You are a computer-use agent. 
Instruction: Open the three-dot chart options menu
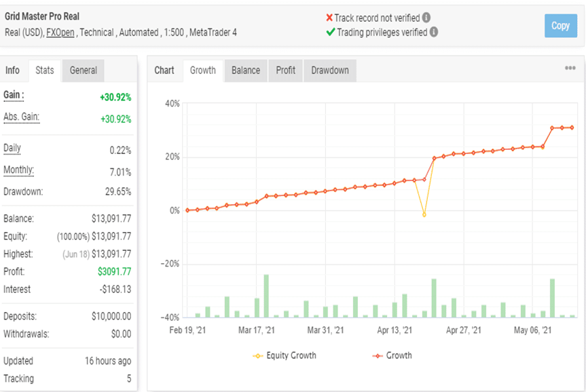click(x=570, y=68)
